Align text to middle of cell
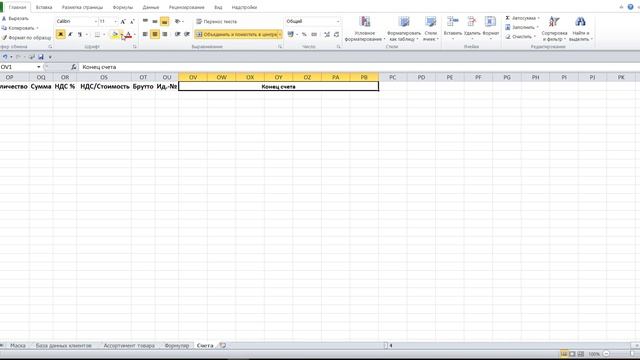Viewport: 640px width, 360px height. tap(155, 21)
